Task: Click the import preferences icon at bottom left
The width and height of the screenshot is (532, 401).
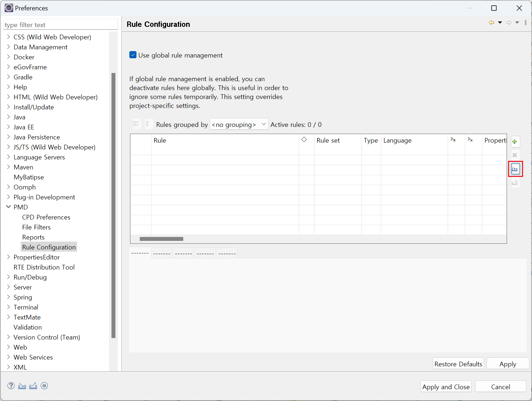Action: (22, 386)
